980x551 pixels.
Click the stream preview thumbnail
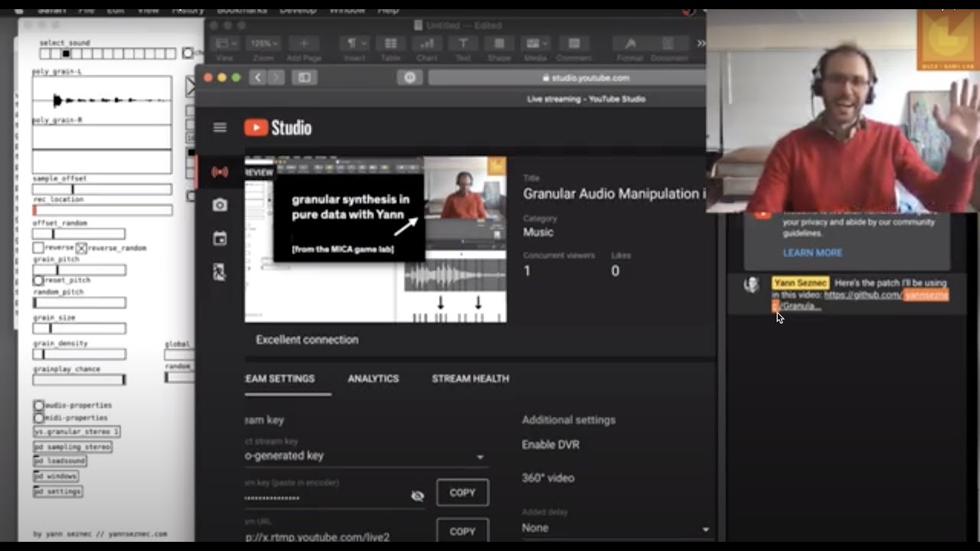[375, 240]
